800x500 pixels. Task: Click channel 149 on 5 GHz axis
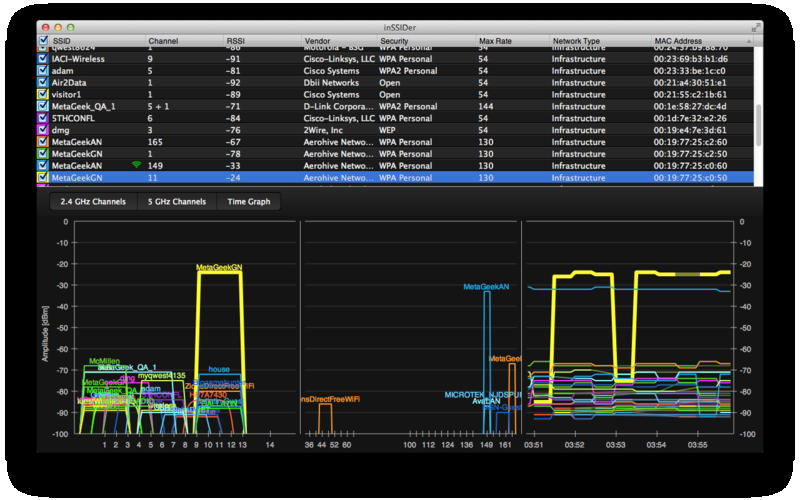[x=486, y=445]
